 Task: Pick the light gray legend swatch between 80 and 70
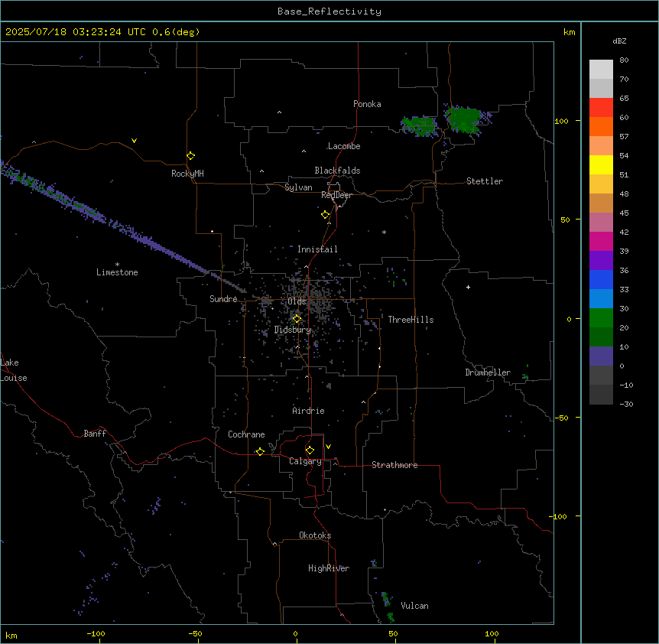(601, 70)
